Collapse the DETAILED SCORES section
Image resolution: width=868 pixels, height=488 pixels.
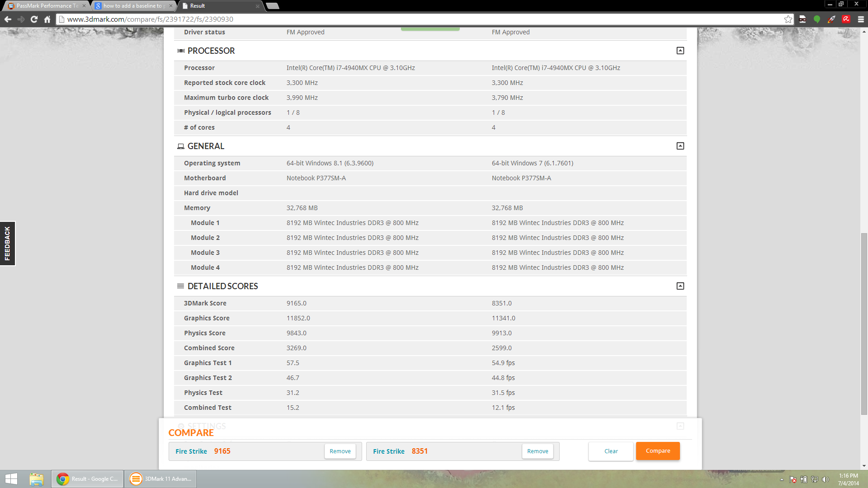680,286
